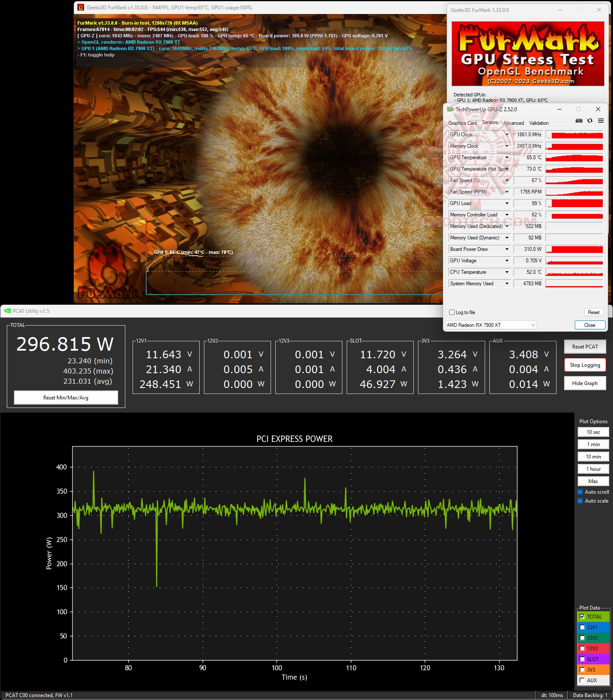Set plot range to 1 min
613x700 pixels.
[593, 444]
